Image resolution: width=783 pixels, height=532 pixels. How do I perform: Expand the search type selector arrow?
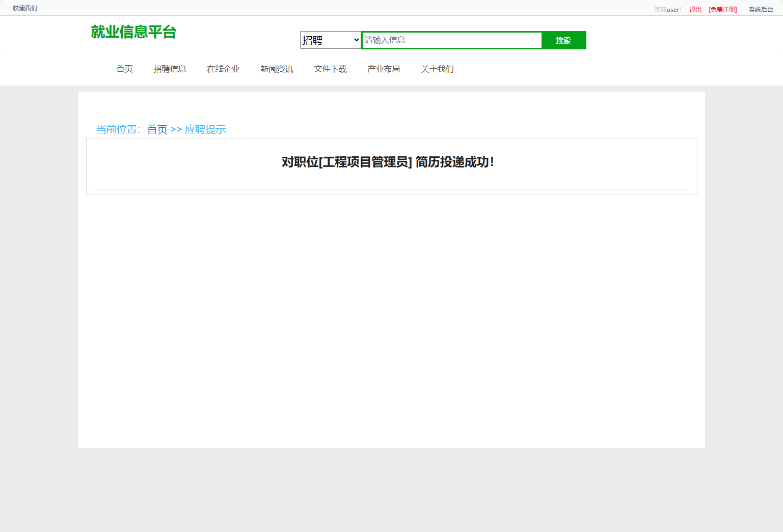point(355,40)
